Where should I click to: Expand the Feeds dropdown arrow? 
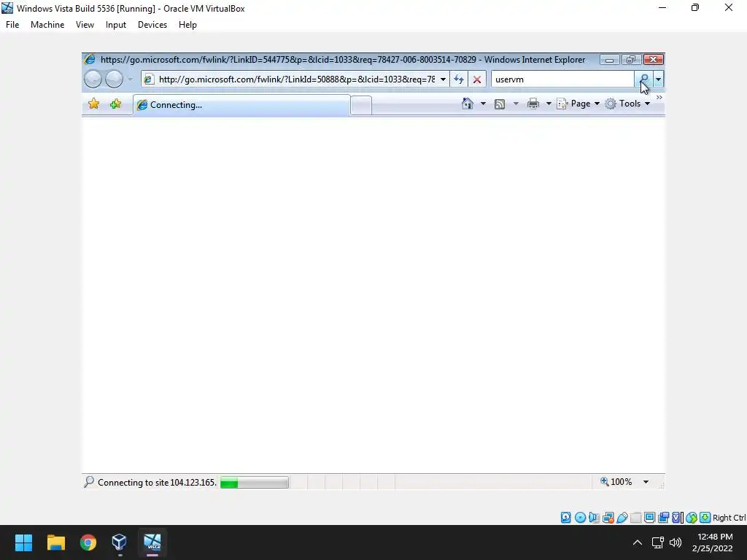click(516, 104)
